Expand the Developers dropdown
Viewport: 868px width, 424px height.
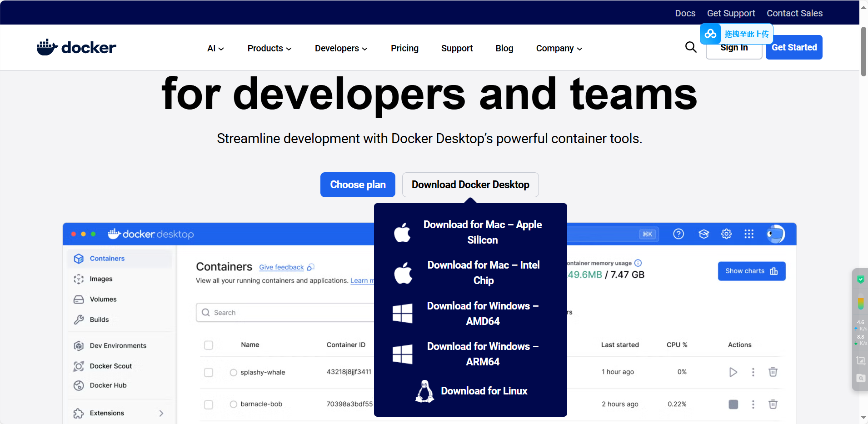[341, 49]
